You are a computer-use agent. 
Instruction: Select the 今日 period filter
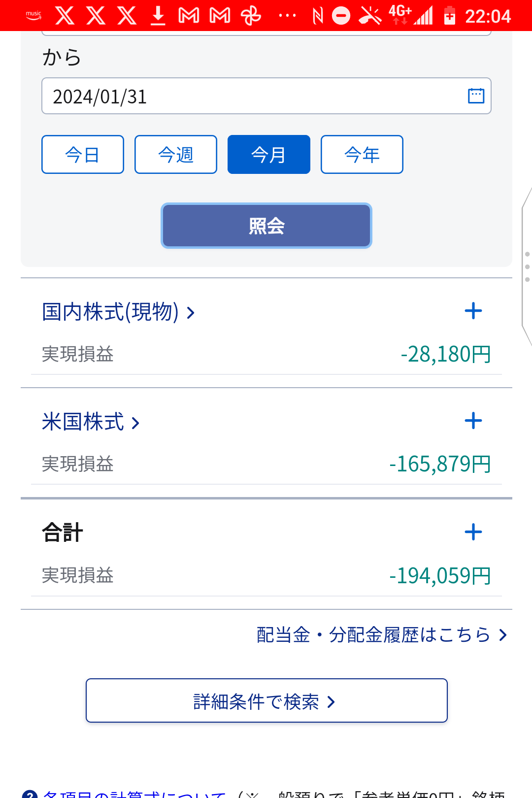pyautogui.click(x=83, y=155)
